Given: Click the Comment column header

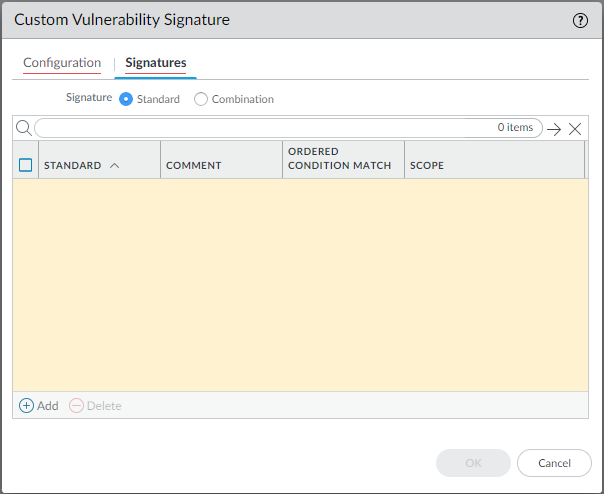Looking at the screenshot, I should pyautogui.click(x=194, y=165).
